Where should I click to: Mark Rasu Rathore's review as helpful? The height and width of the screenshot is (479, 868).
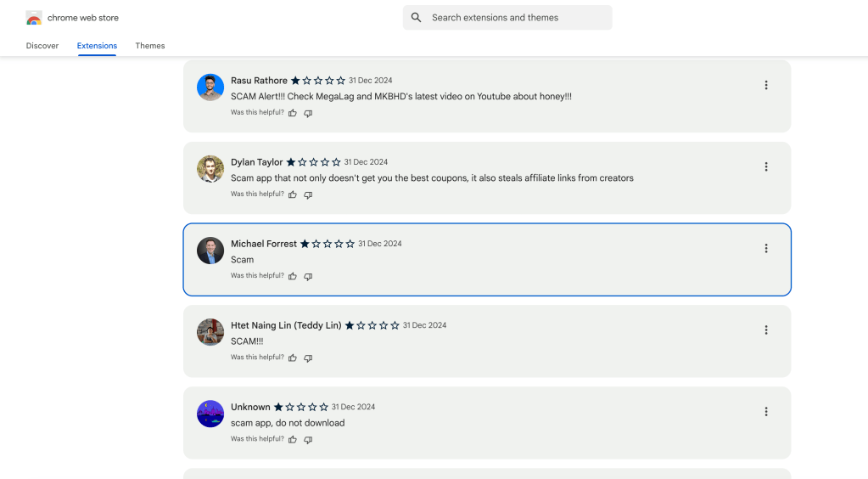[292, 113]
